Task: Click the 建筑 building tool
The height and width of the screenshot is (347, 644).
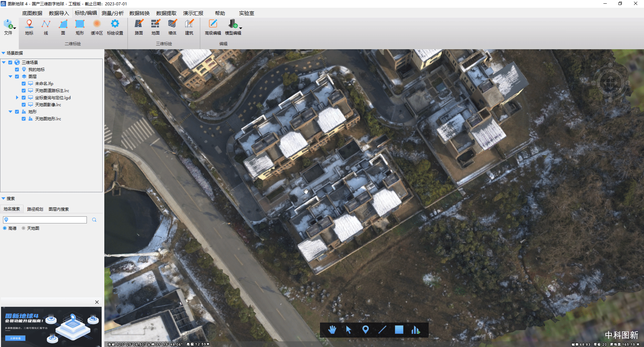Action: coord(189,27)
